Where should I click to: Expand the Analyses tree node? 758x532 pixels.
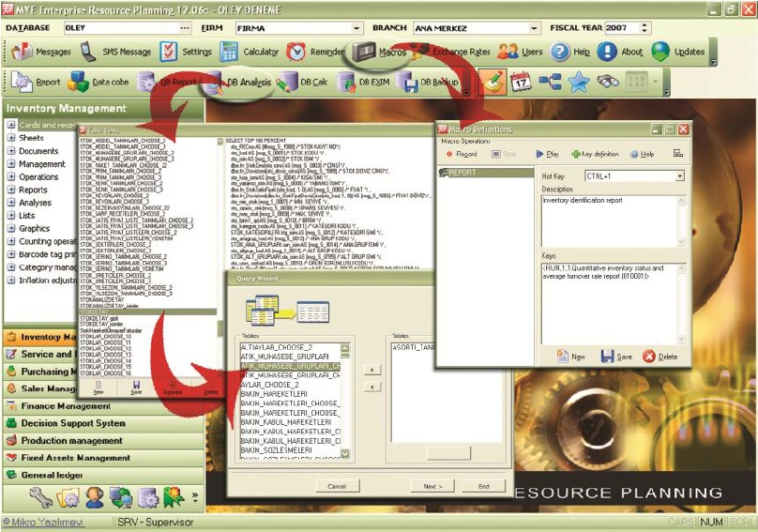click(x=11, y=203)
